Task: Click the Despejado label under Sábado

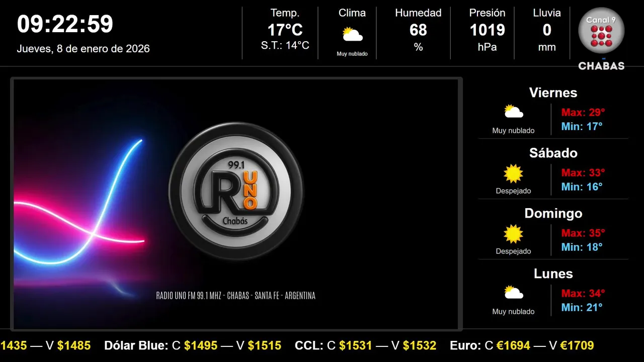Action: pos(513,191)
